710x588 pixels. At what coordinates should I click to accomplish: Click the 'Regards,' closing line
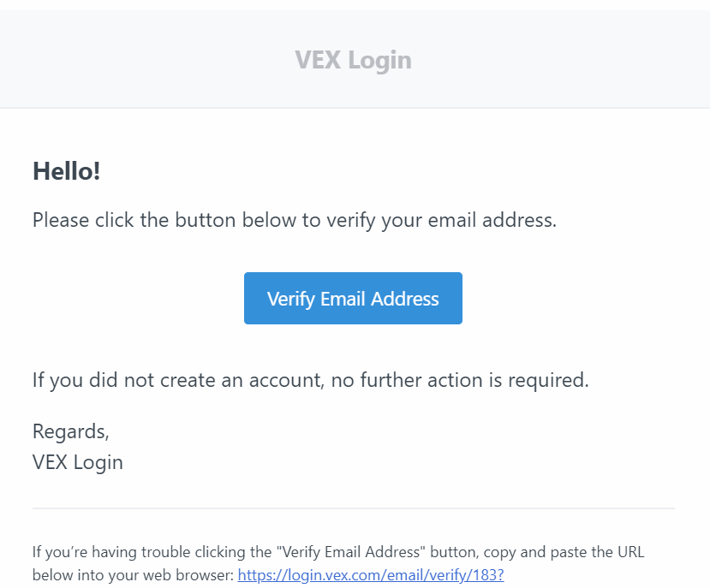point(71,431)
